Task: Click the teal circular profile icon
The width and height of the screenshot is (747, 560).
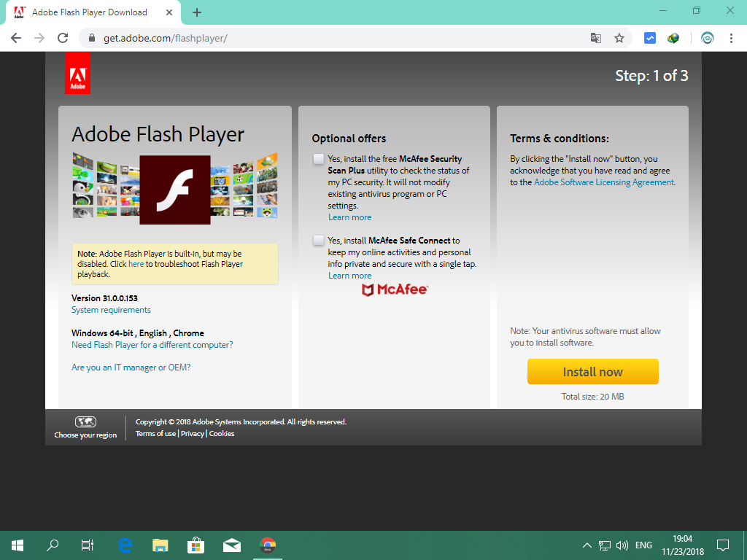Action: [x=708, y=38]
